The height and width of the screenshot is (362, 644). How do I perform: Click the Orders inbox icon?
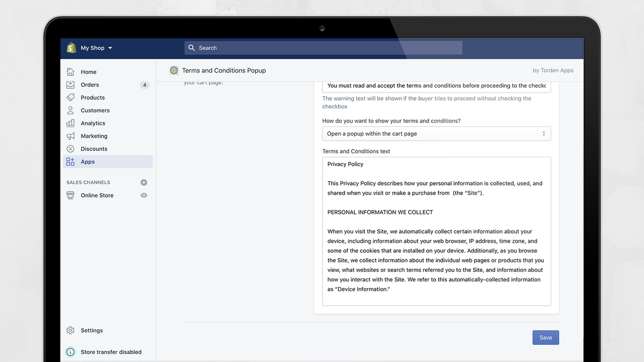point(70,84)
